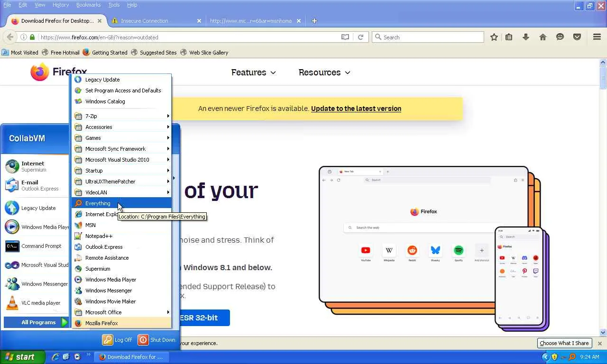This screenshot has width=607, height=364.
Task: Close the Insecure Connection tab
Action: click(x=199, y=21)
